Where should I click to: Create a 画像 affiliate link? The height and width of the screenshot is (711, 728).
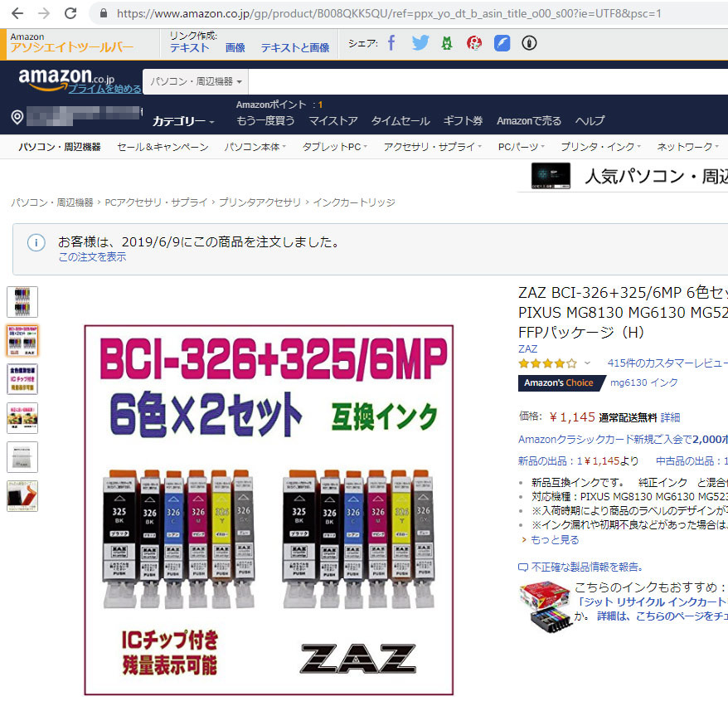[235, 47]
